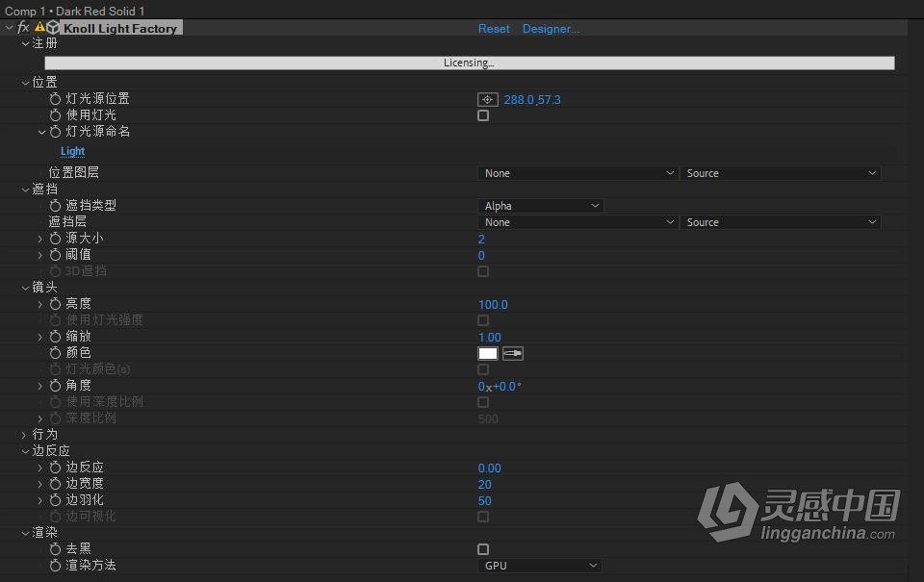Toggle the stopwatch for the 边反应 property with value 0.00
924x582 pixels.
[x=56, y=468]
